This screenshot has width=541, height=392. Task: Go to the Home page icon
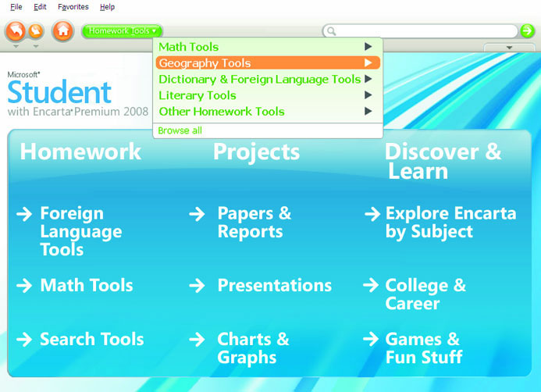[x=62, y=31]
